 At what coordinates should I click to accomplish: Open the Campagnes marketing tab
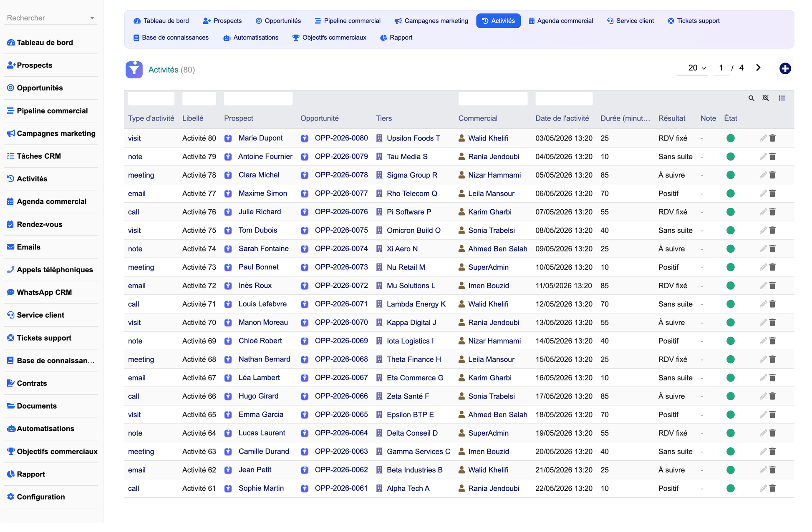coord(431,21)
